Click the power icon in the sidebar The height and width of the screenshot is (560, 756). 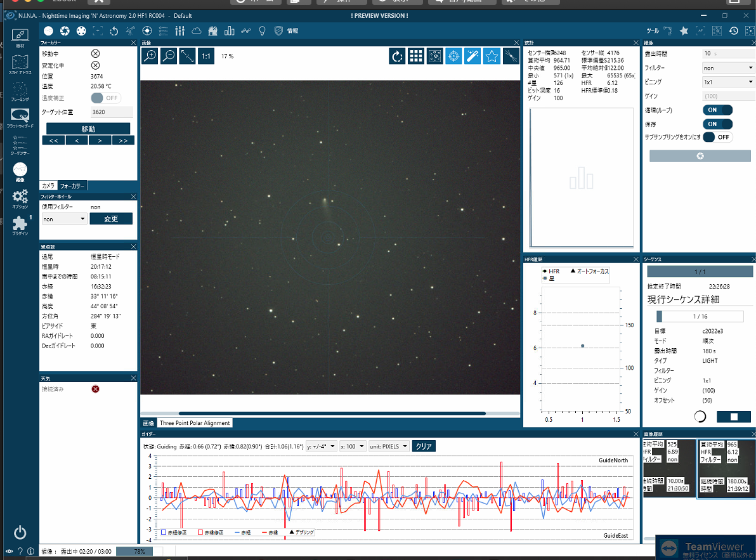[x=20, y=533]
